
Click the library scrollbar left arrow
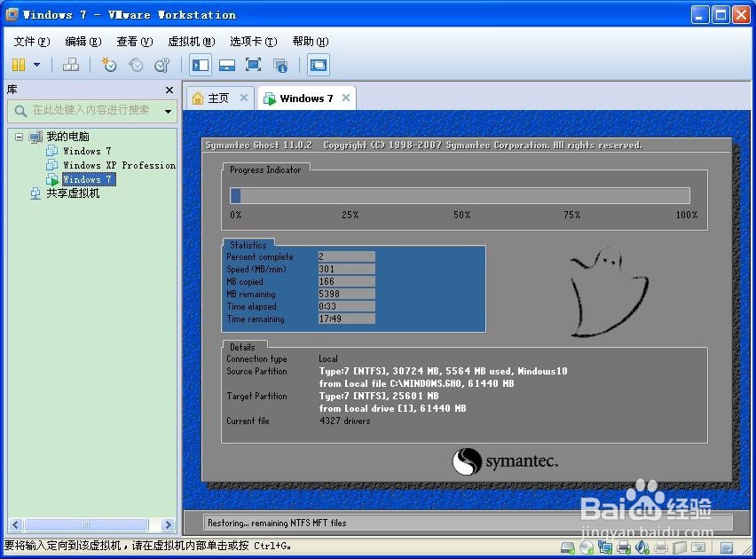coord(16,524)
